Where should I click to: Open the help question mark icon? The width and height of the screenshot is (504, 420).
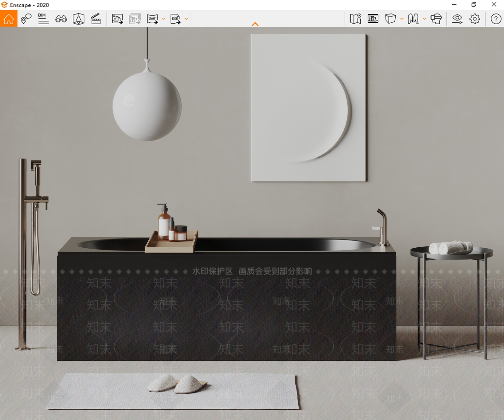point(496,19)
